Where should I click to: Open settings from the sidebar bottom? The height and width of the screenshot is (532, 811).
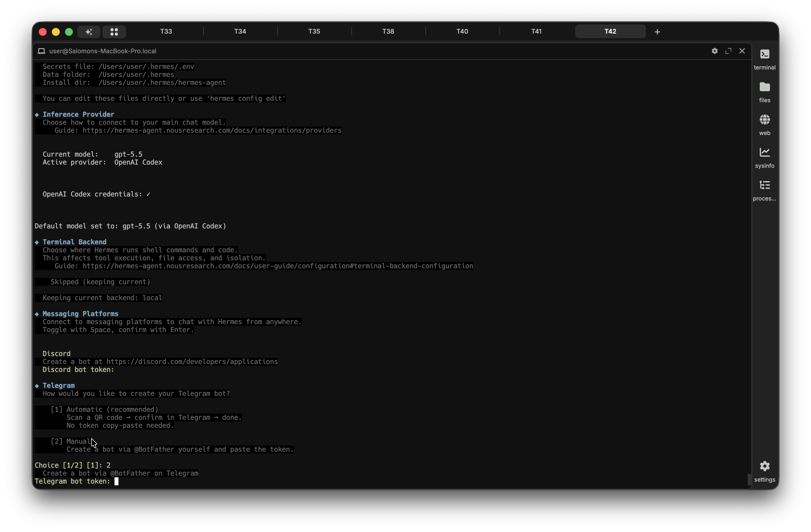click(x=764, y=471)
